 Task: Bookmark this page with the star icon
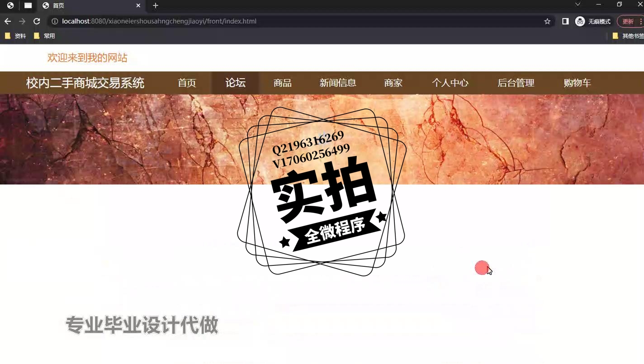point(547,21)
